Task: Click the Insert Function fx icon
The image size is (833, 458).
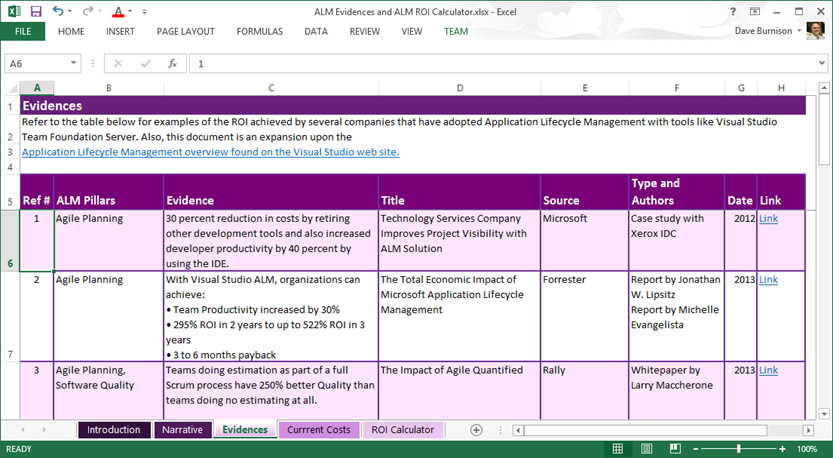Action: click(172, 63)
